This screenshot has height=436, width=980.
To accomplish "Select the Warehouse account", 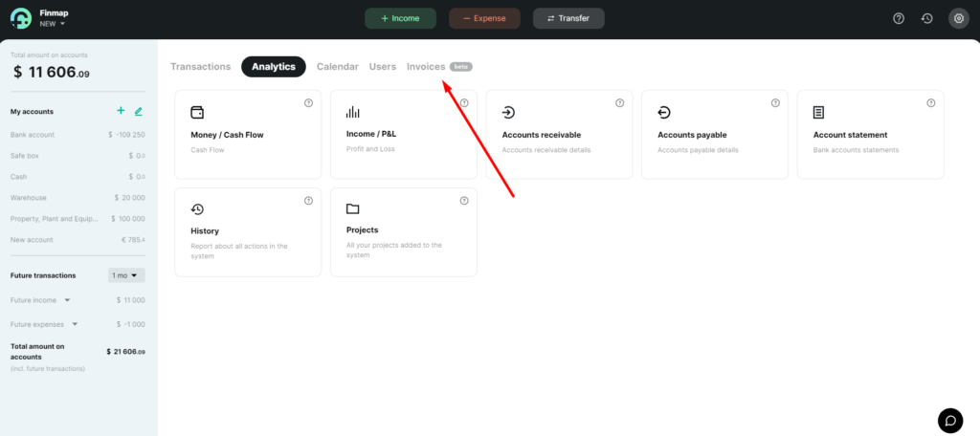I will point(78,197).
